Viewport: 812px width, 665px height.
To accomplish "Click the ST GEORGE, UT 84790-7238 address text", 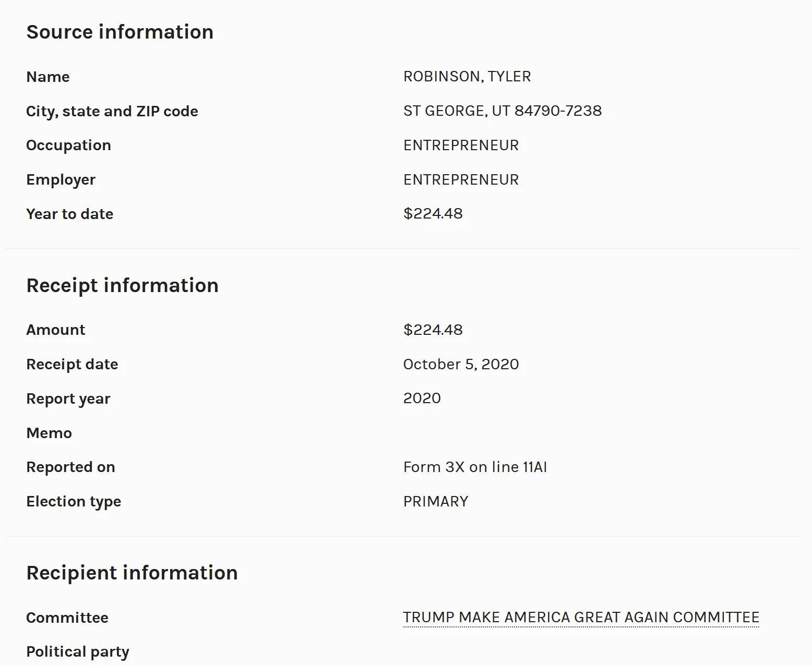I will pyautogui.click(x=503, y=111).
